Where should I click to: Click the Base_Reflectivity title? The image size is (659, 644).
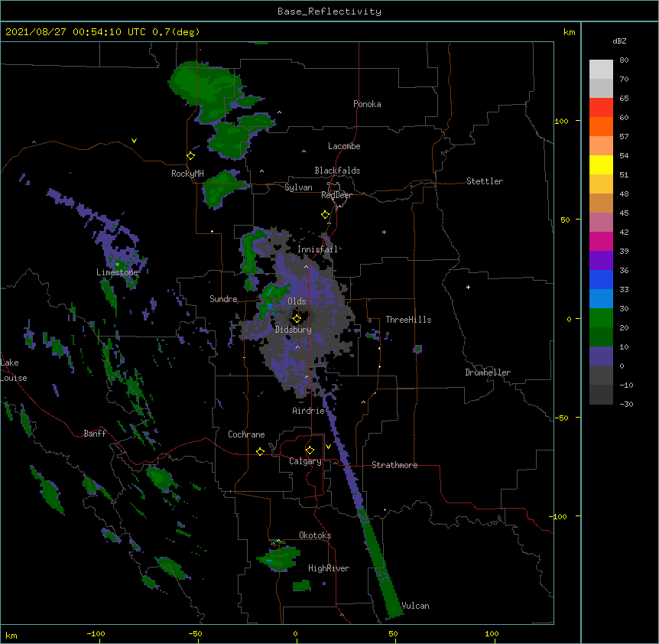coord(329,11)
